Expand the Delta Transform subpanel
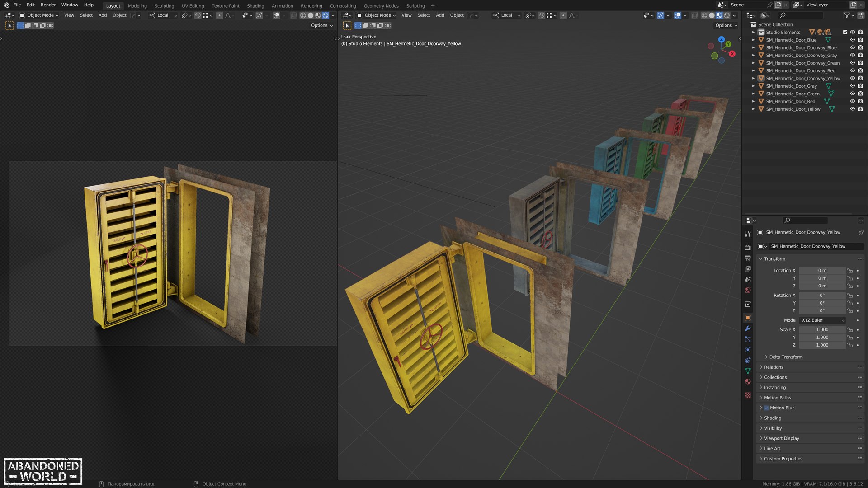 click(x=786, y=357)
